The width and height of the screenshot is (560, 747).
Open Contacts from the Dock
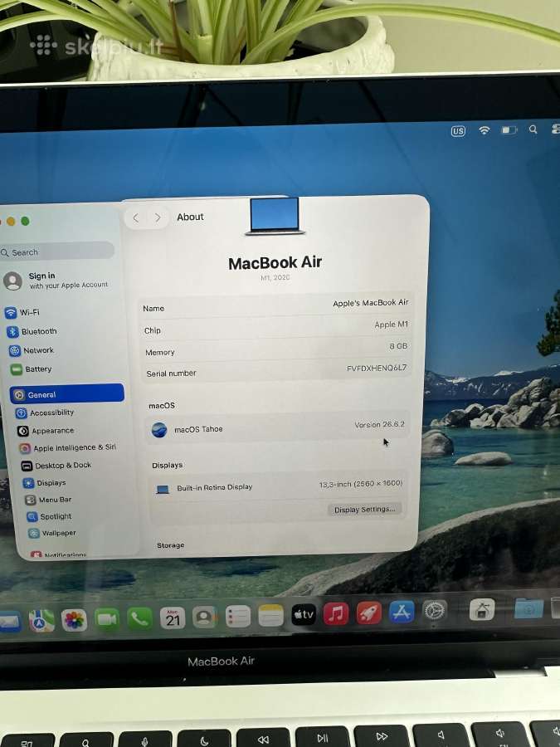205,617
